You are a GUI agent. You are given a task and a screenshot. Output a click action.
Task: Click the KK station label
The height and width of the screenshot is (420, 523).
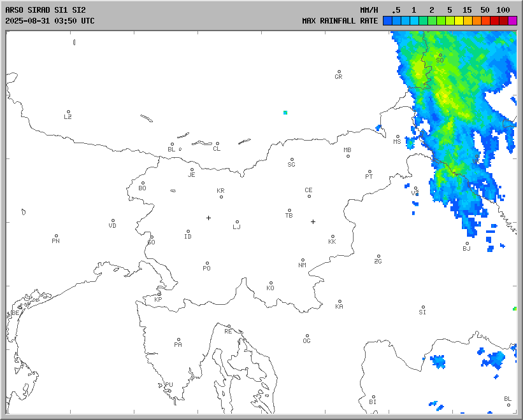pos(332,241)
